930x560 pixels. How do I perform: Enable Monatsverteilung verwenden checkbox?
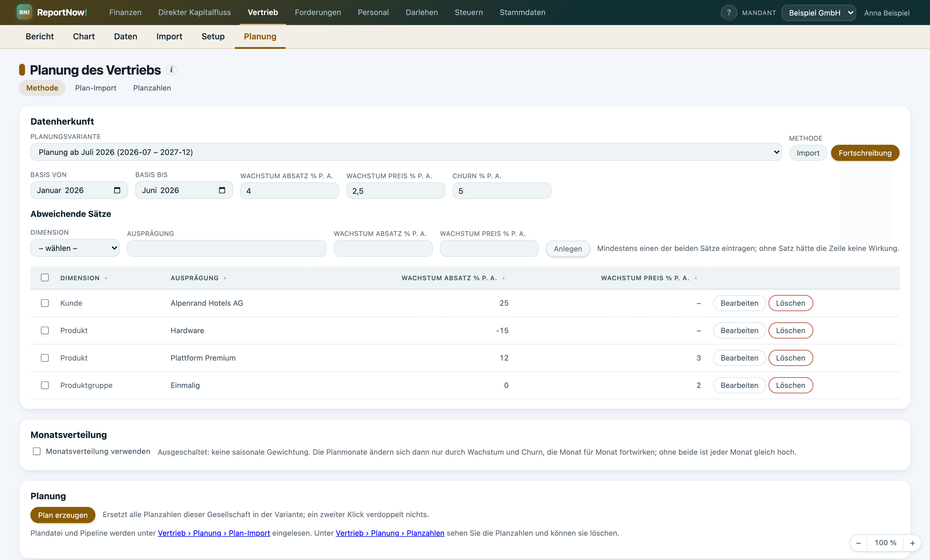coord(37,451)
